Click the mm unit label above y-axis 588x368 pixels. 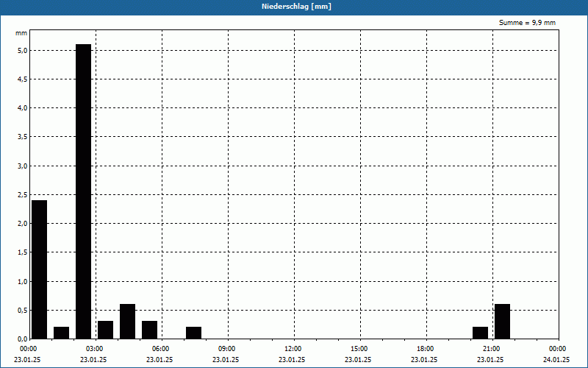pyautogui.click(x=21, y=33)
